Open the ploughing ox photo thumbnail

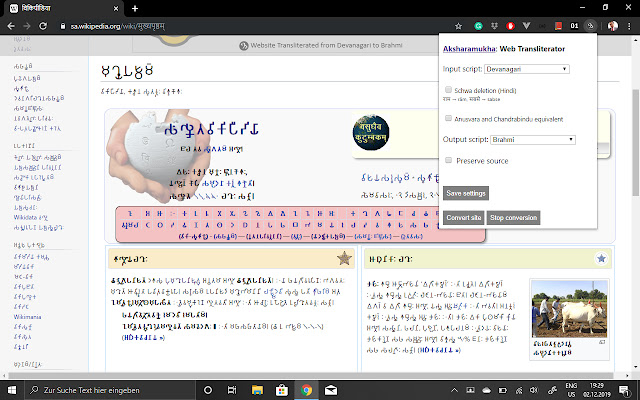click(x=569, y=309)
